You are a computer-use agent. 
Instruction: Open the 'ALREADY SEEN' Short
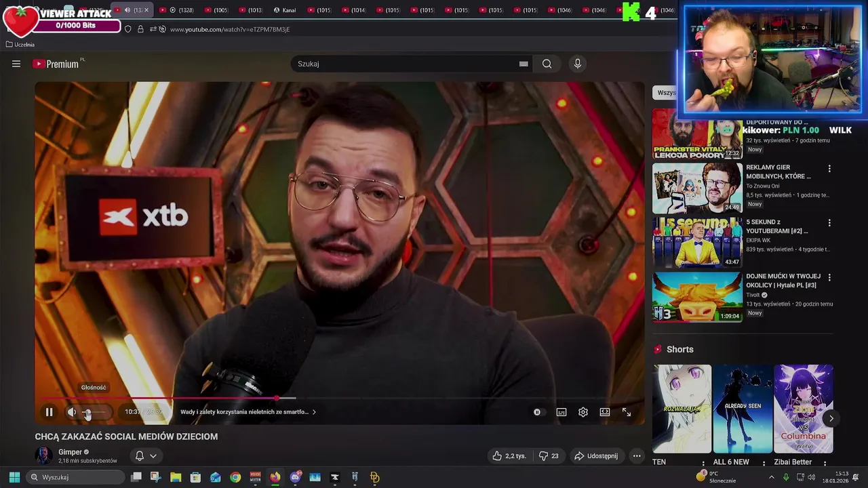tap(743, 409)
